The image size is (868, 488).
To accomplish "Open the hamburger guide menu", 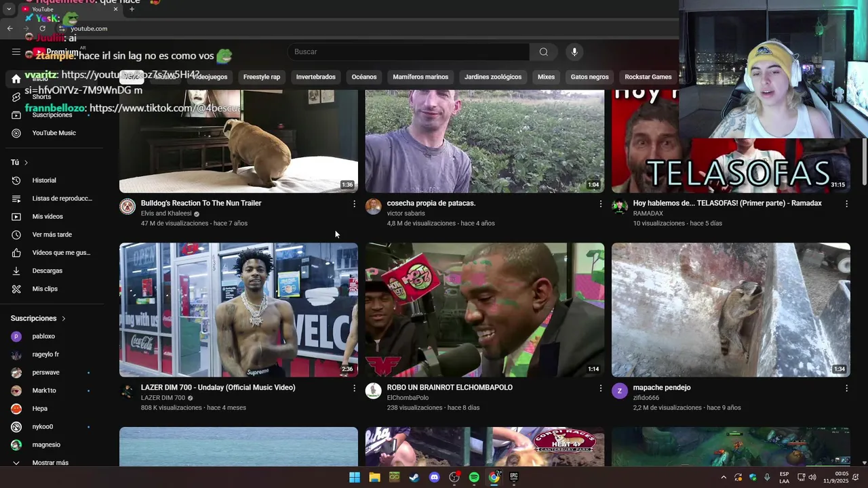I will click(x=16, y=52).
